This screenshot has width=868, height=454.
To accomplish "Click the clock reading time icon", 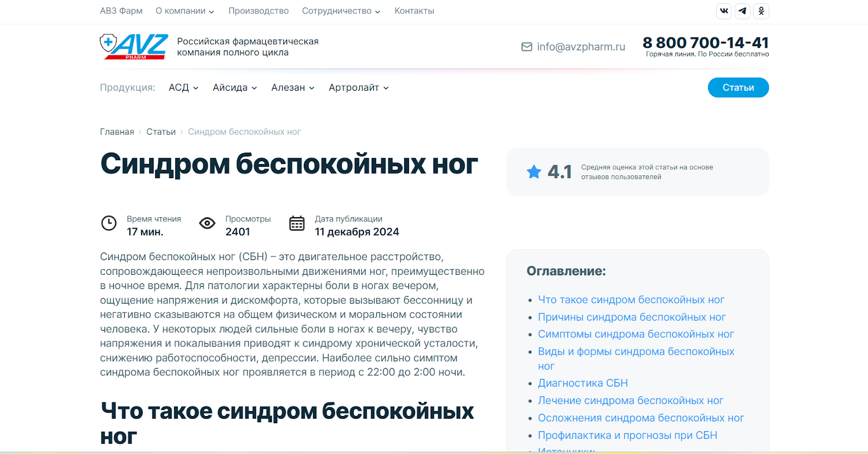I will 109,223.
